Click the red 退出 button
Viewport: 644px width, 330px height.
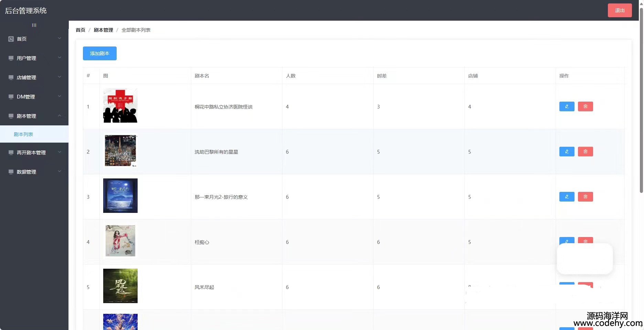(x=620, y=10)
